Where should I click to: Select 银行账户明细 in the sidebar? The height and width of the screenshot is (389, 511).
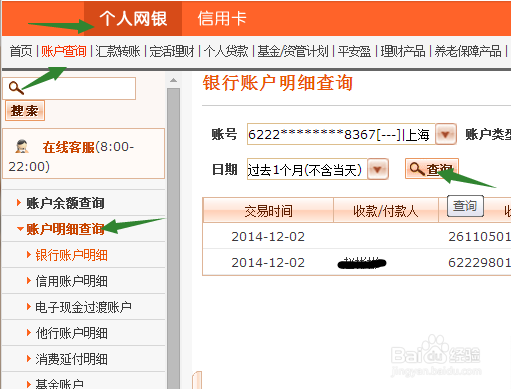pyautogui.click(x=72, y=255)
